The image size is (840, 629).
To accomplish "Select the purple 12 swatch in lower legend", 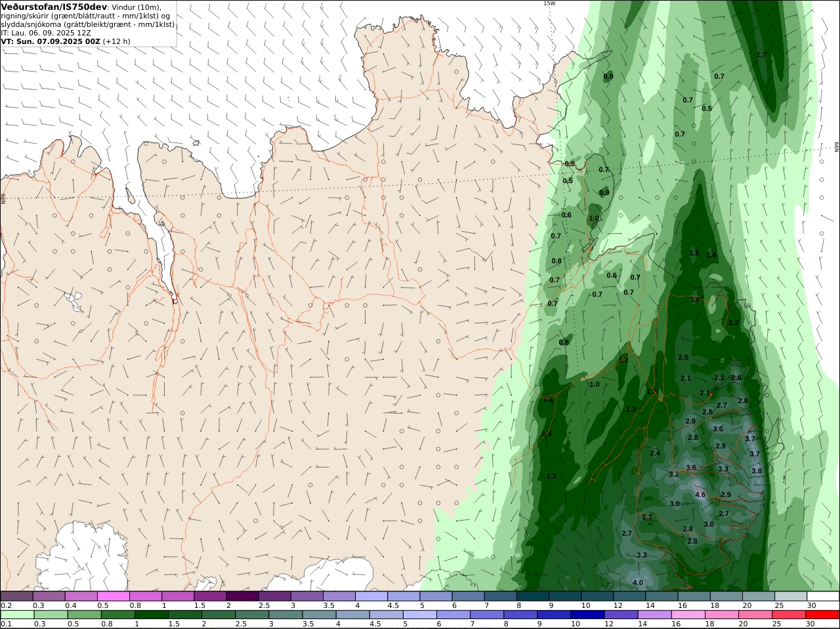I will tap(620, 615).
